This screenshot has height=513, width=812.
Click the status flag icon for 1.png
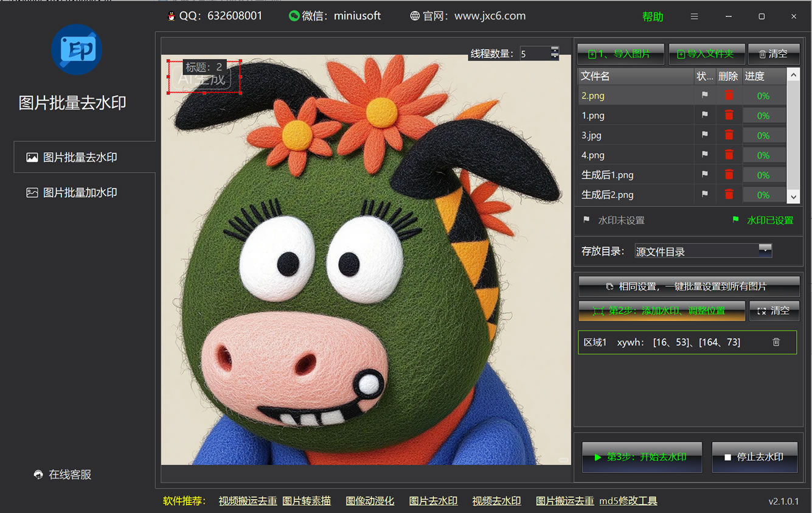[705, 115]
